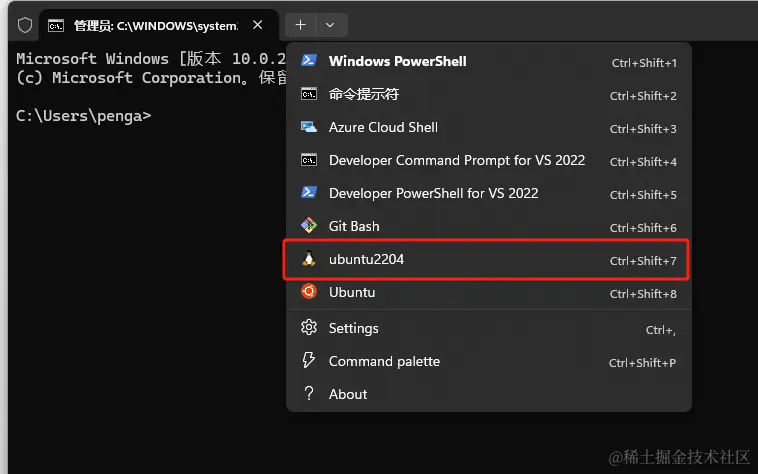Click the Developer PowerShell icon
Screen dimensions: 758x474
tap(309, 192)
